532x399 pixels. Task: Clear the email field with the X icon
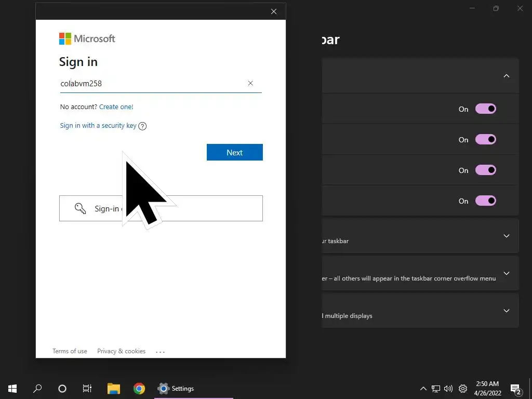[x=250, y=83]
